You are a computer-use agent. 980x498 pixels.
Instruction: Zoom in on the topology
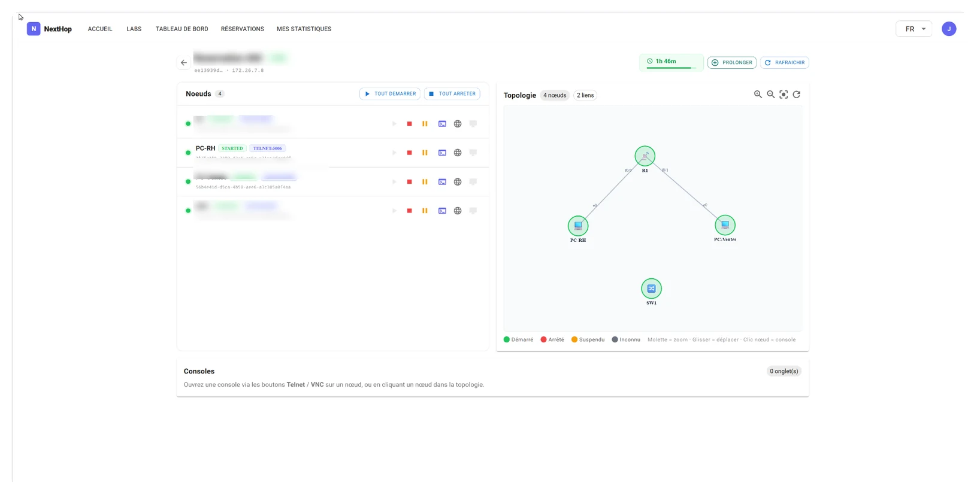(758, 95)
